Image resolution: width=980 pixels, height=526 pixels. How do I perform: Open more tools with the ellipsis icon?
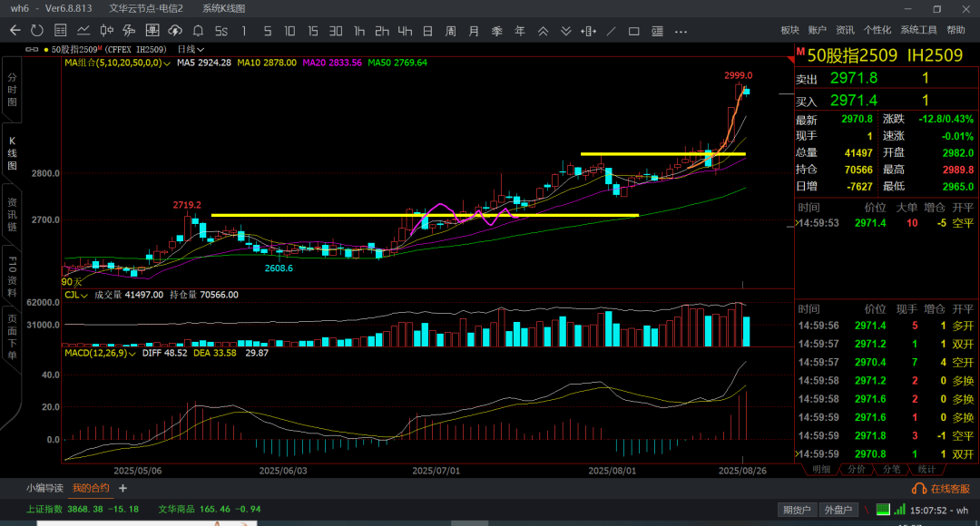click(681, 31)
